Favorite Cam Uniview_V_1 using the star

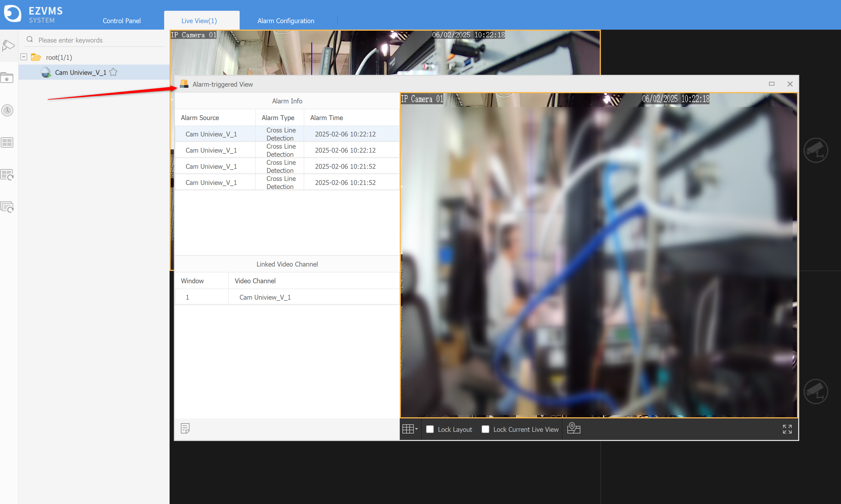pyautogui.click(x=113, y=72)
